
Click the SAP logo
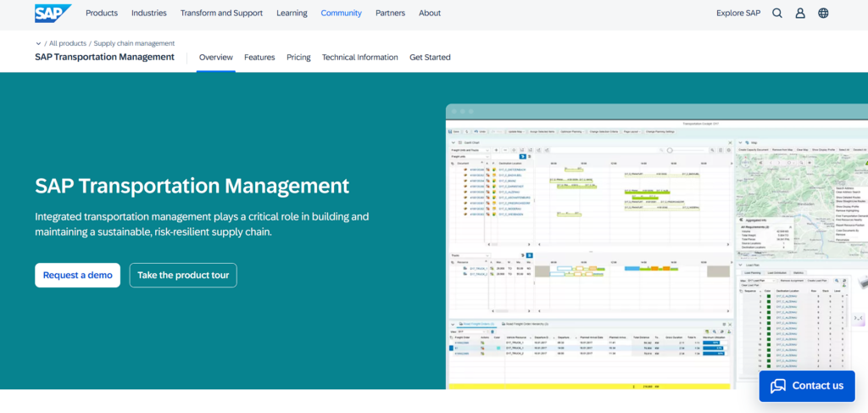coord(53,14)
